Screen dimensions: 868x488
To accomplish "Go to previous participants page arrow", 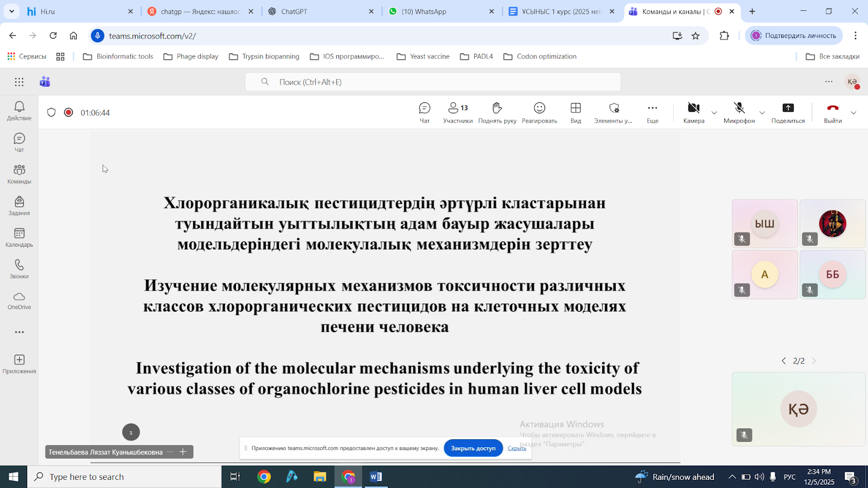I will click(x=783, y=361).
